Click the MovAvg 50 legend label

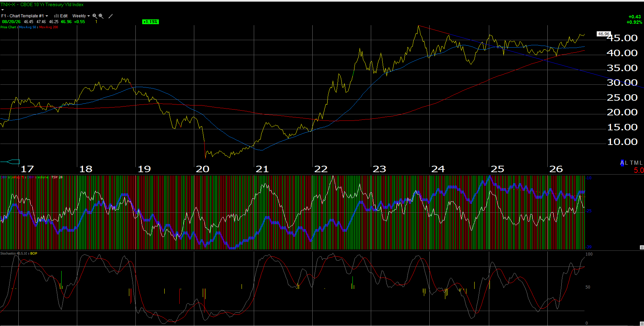coord(28,27)
